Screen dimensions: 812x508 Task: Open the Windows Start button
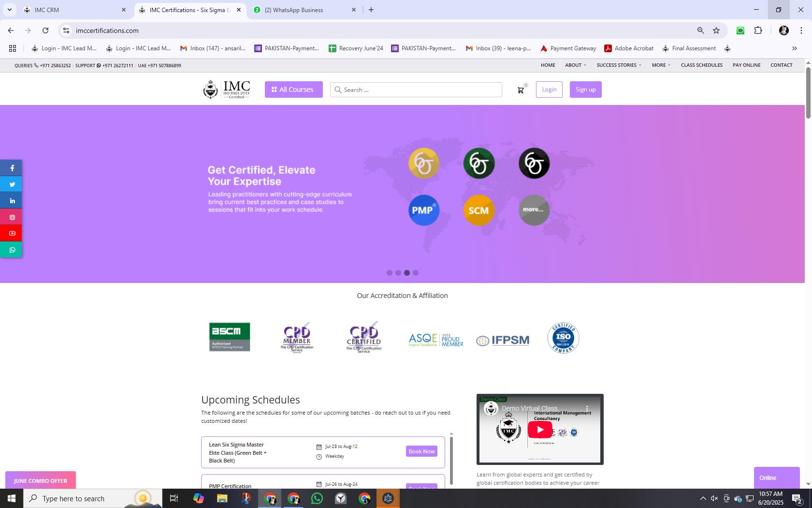[x=12, y=498]
